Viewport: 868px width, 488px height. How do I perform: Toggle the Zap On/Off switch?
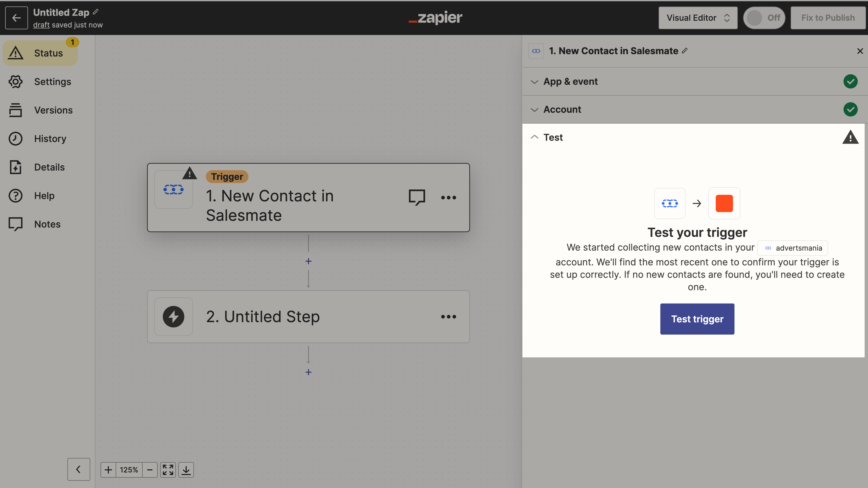(x=764, y=18)
